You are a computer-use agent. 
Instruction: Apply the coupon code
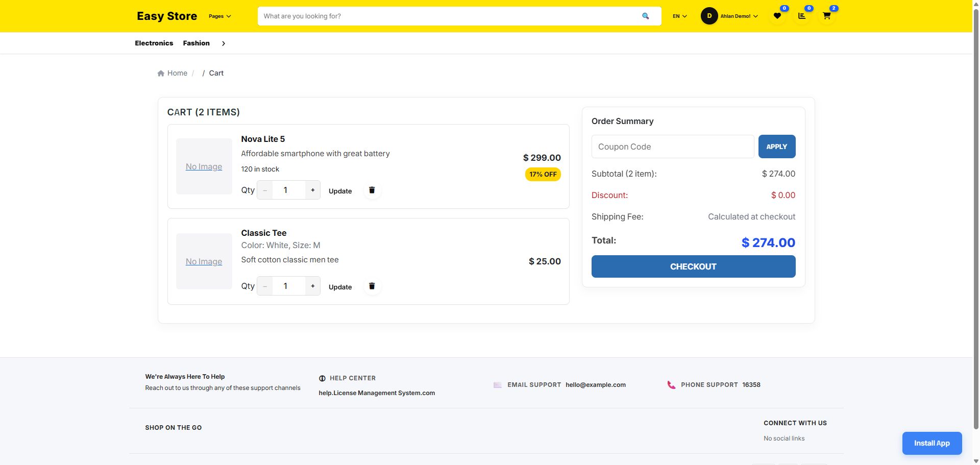pos(776,147)
